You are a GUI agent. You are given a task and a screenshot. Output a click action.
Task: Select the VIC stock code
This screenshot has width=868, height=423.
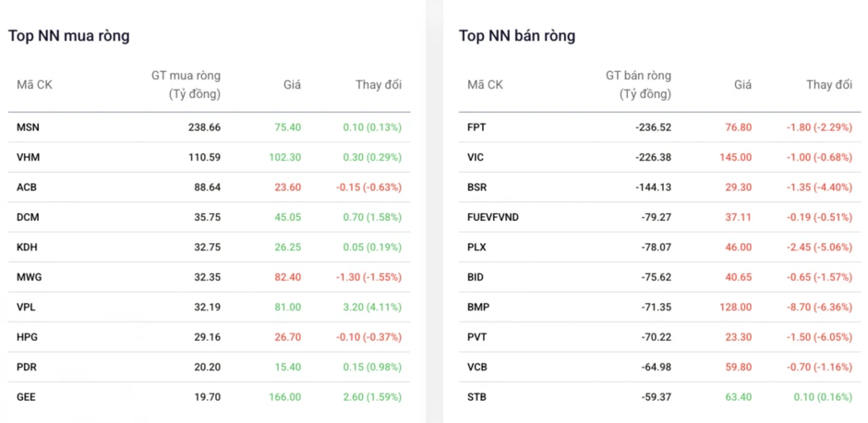(x=476, y=157)
